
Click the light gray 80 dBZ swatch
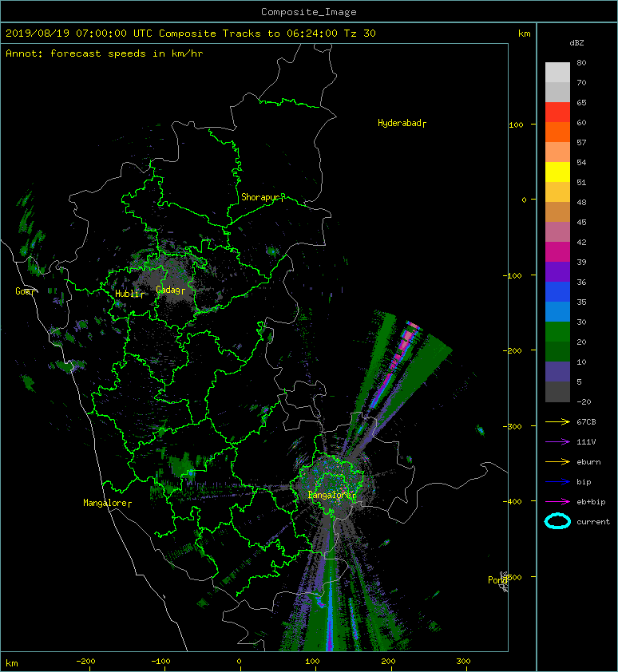click(x=557, y=73)
